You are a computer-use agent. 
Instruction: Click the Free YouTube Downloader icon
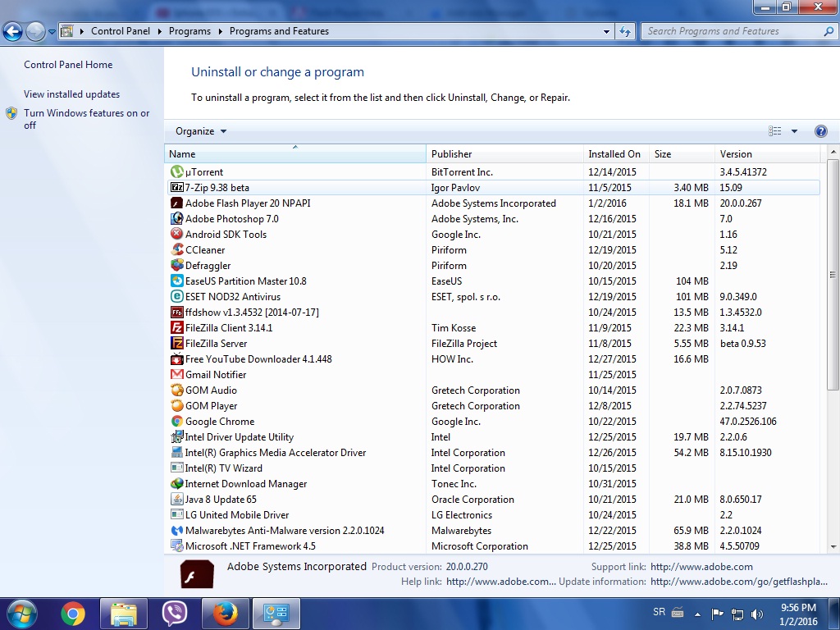click(177, 358)
